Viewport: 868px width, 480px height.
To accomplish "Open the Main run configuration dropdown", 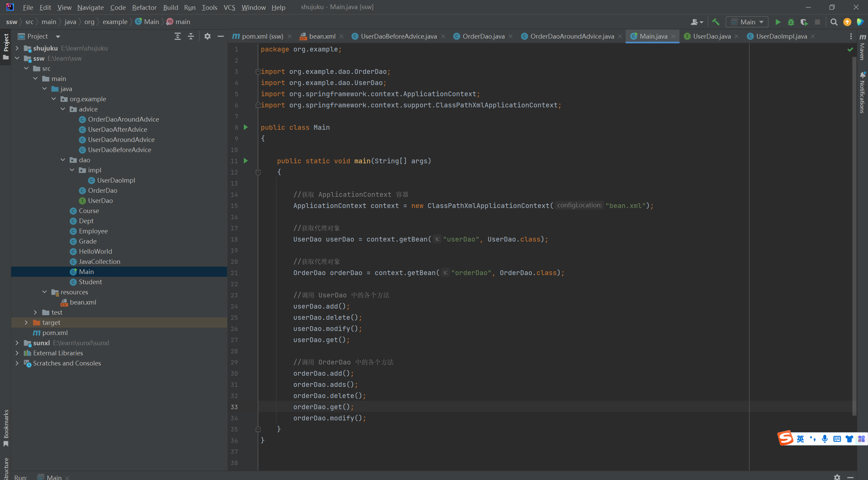I will pyautogui.click(x=747, y=22).
